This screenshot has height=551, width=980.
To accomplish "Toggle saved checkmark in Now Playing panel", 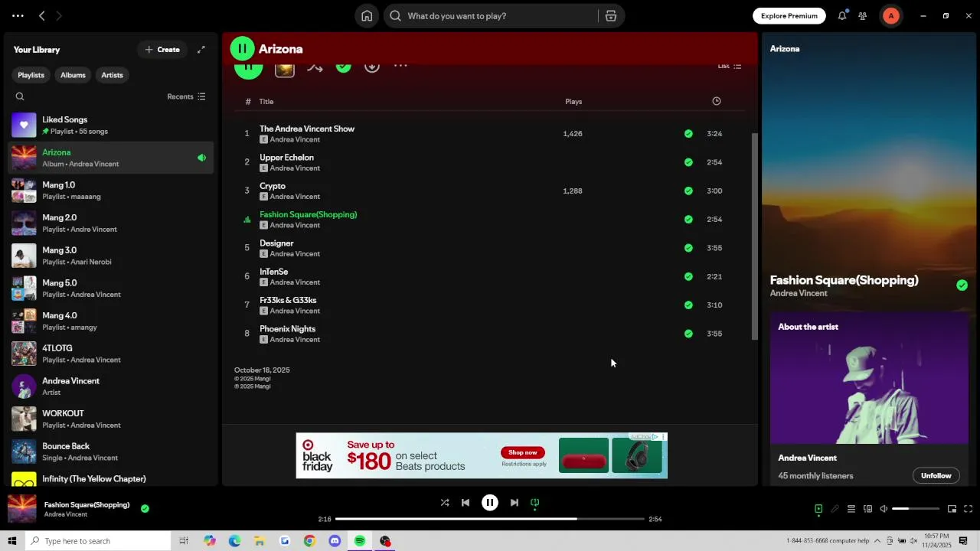I will 962,285.
